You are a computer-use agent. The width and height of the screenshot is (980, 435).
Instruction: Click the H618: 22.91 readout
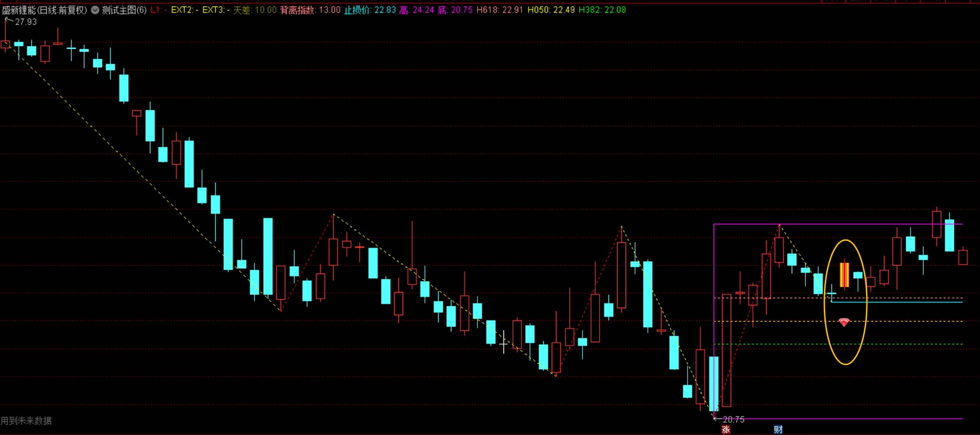click(x=500, y=10)
